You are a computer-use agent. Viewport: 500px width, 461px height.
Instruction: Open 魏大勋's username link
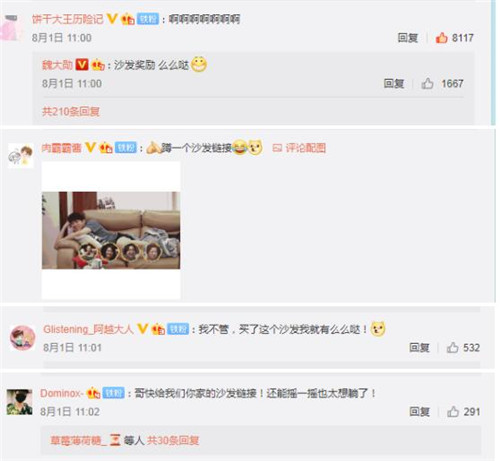[57, 65]
